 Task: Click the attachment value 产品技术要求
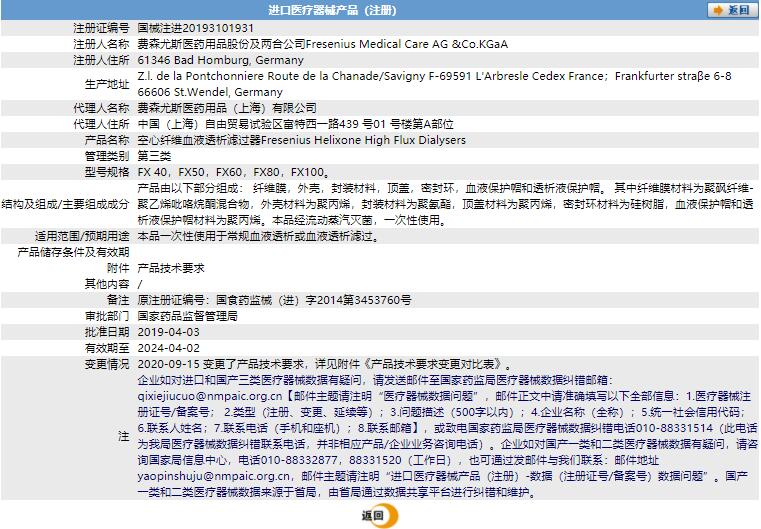[x=171, y=268]
